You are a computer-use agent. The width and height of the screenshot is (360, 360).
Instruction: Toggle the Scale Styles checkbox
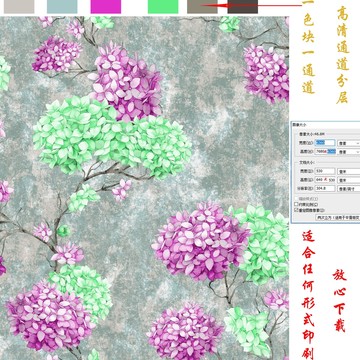(296, 199)
